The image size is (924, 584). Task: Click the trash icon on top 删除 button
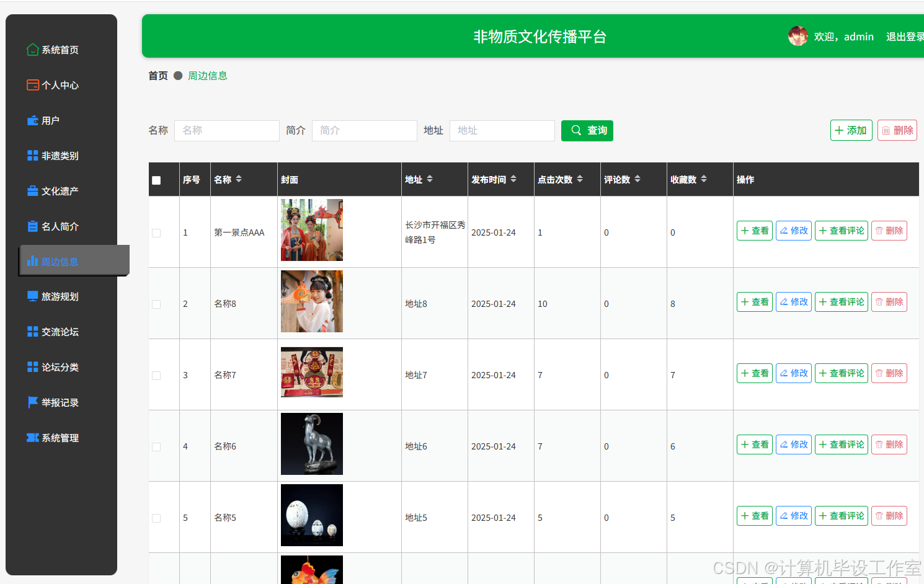tap(886, 130)
